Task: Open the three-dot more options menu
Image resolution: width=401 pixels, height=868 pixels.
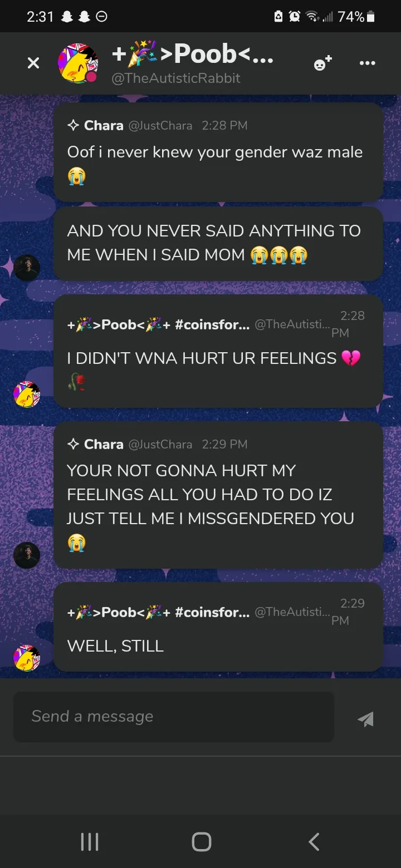Action: (x=368, y=63)
